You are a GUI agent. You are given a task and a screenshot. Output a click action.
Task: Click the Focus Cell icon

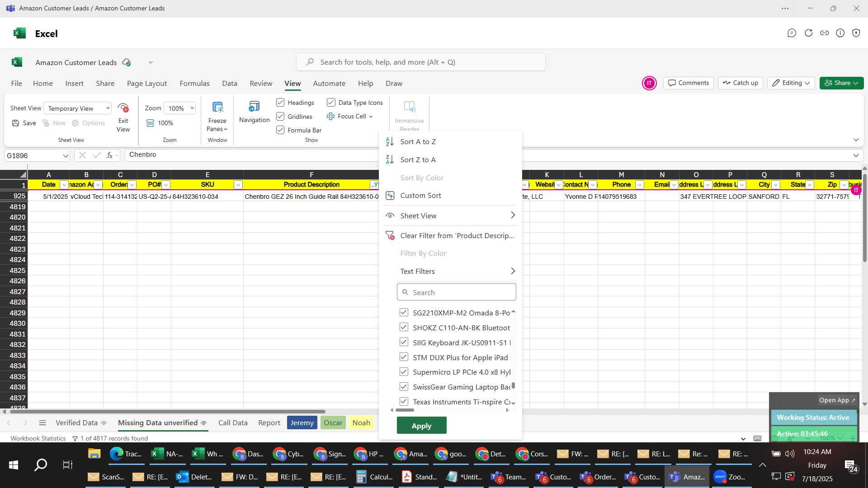(x=330, y=116)
